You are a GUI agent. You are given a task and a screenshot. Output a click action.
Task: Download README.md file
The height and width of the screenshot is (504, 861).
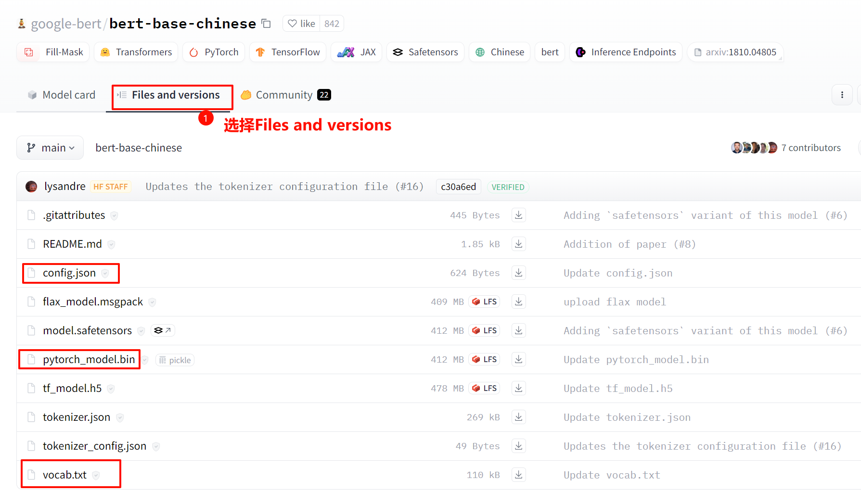[x=519, y=244]
